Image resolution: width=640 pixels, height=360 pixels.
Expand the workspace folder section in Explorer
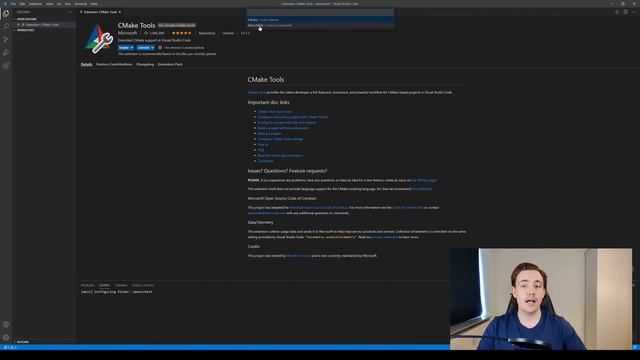tap(25, 30)
